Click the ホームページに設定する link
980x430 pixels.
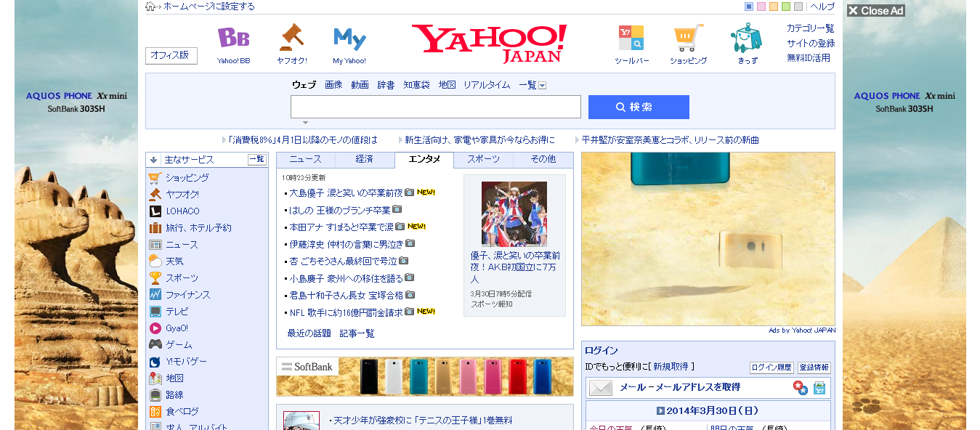coord(209,7)
